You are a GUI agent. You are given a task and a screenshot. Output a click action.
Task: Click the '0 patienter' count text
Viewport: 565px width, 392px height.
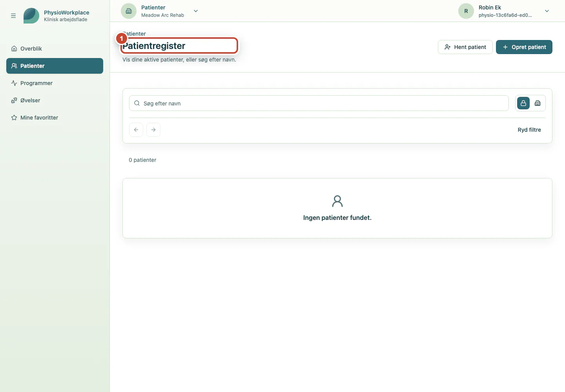click(x=142, y=160)
